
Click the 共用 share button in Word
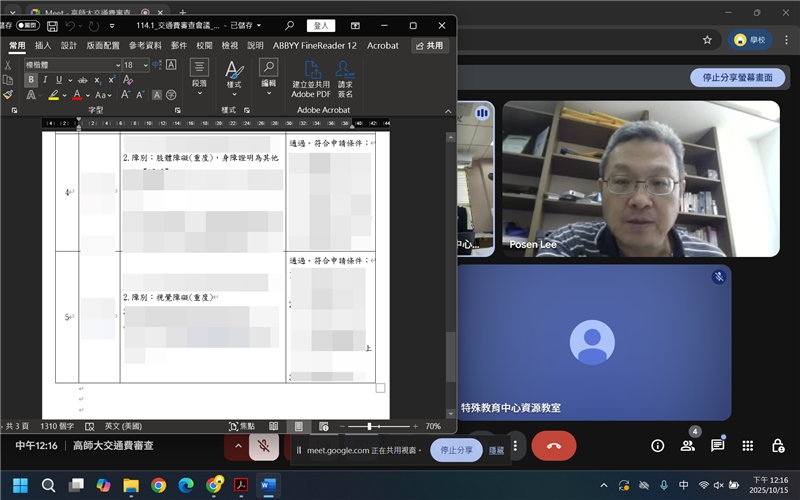coord(429,46)
